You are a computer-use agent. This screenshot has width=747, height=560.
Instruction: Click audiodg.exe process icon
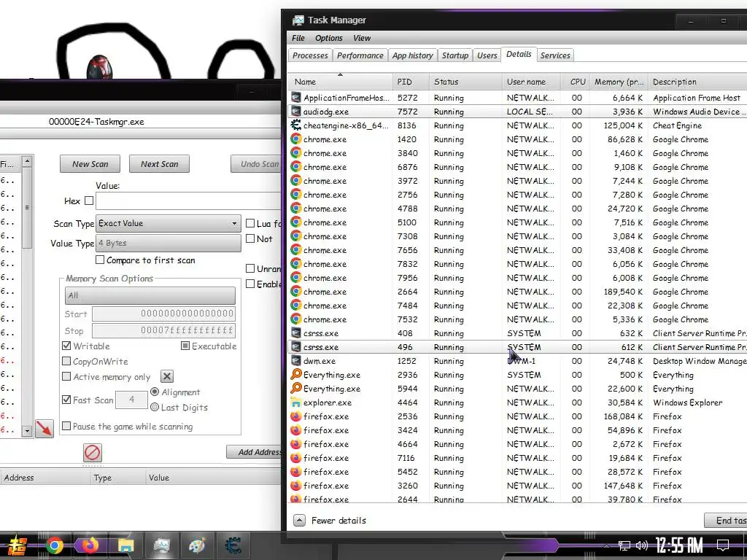click(x=296, y=112)
